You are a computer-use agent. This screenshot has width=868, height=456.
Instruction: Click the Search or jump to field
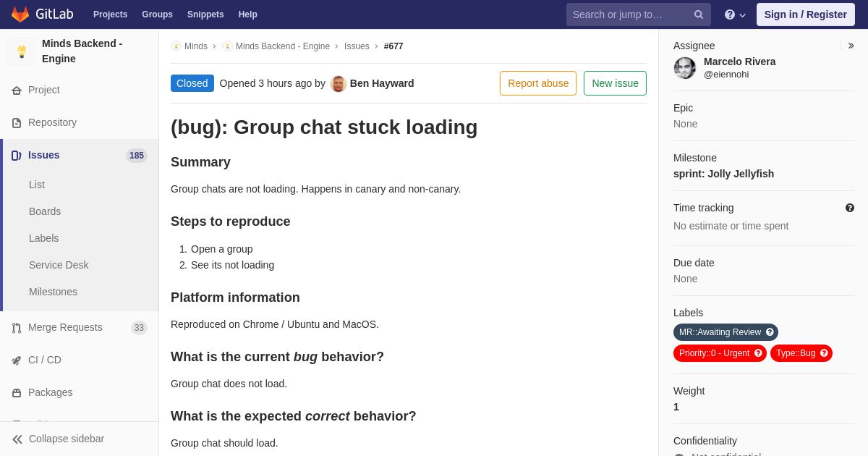point(639,14)
